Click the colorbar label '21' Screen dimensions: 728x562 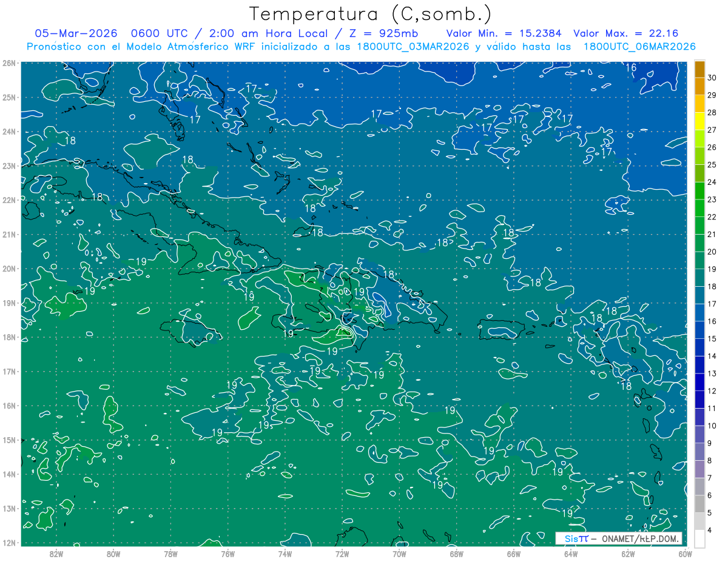(712, 234)
